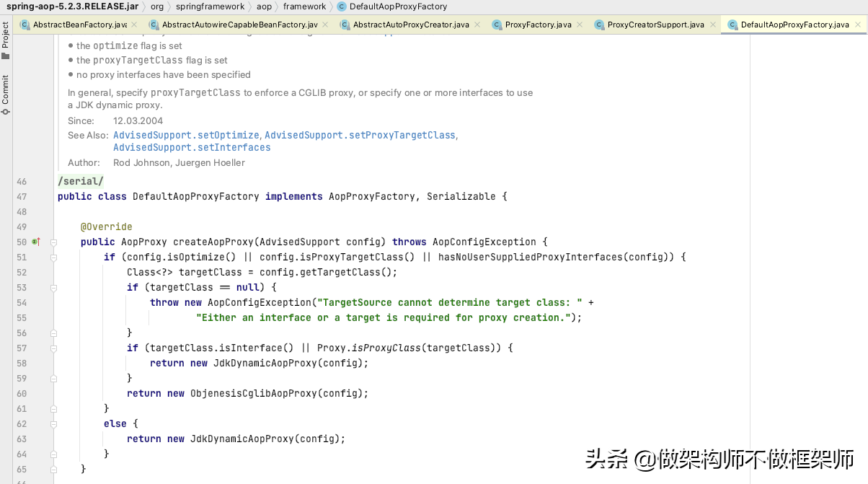868x484 pixels.
Task: Open the AdvisedSupport.setOptimize doc link
Action: coord(185,135)
